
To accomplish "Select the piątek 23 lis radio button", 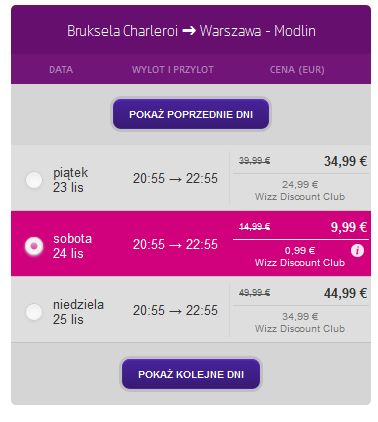I will (x=34, y=180).
